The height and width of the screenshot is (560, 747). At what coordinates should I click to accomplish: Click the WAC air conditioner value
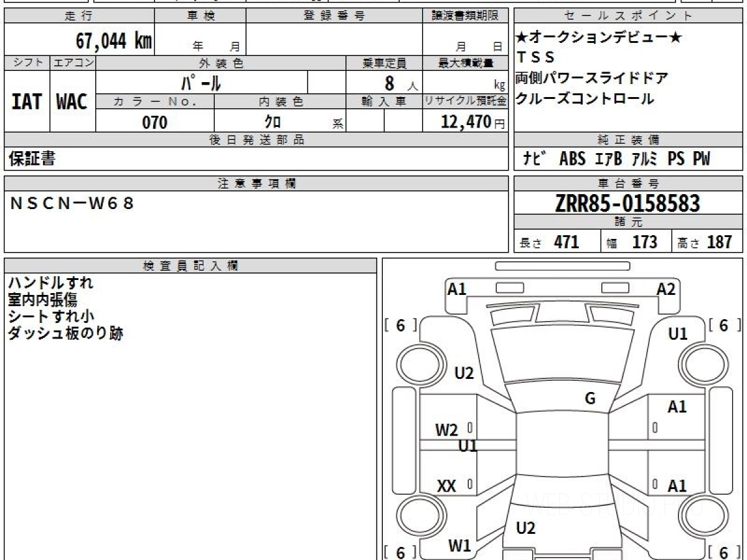[72, 102]
